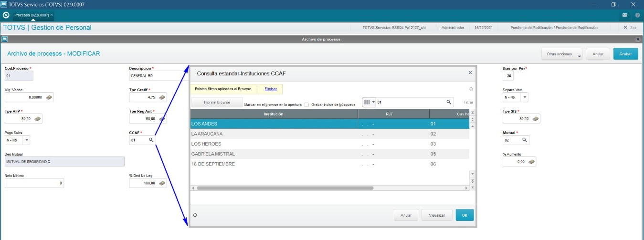Open calculator icon in Tpe SIS field
The image size is (644, 240).
pyautogui.click(x=535, y=118)
